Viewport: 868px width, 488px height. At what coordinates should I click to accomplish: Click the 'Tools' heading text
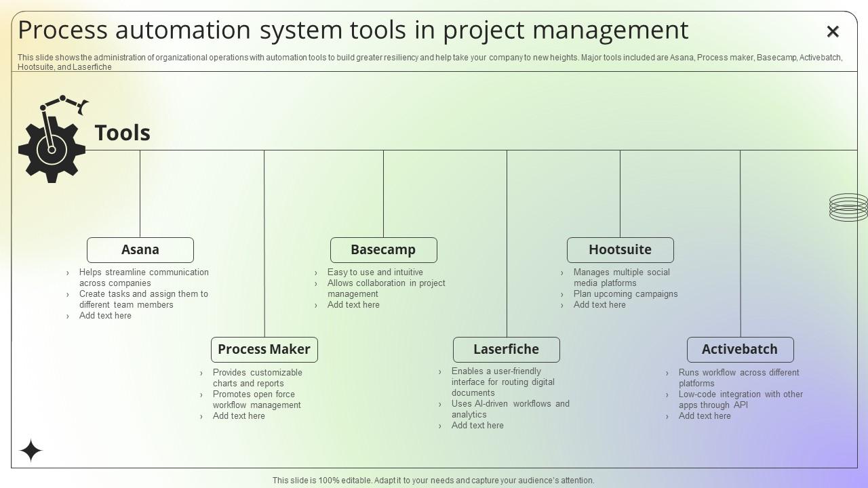[x=123, y=133]
